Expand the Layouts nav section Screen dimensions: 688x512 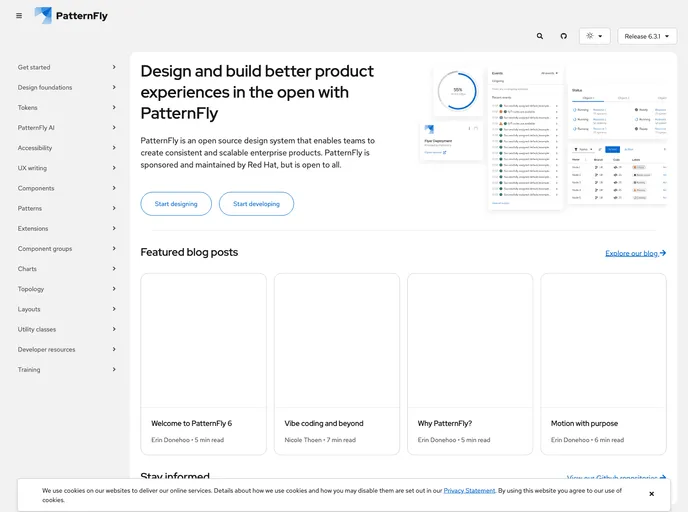tap(67, 309)
